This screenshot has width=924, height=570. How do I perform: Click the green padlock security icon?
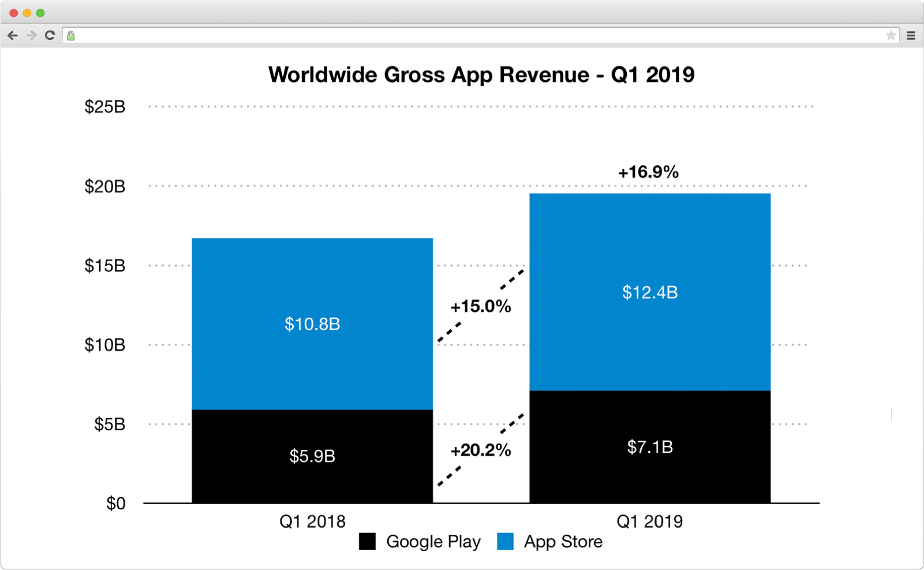[x=71, y=36]
